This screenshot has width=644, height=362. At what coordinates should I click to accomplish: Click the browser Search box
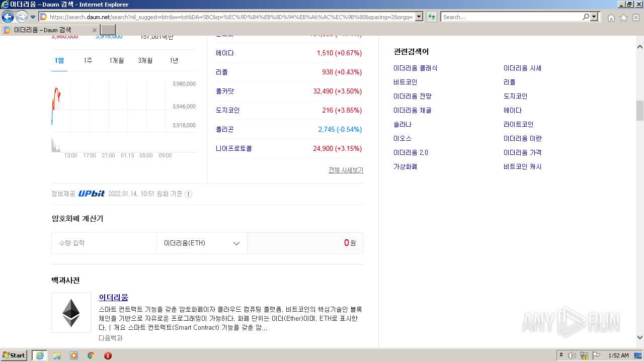click(x=511, y=17)
